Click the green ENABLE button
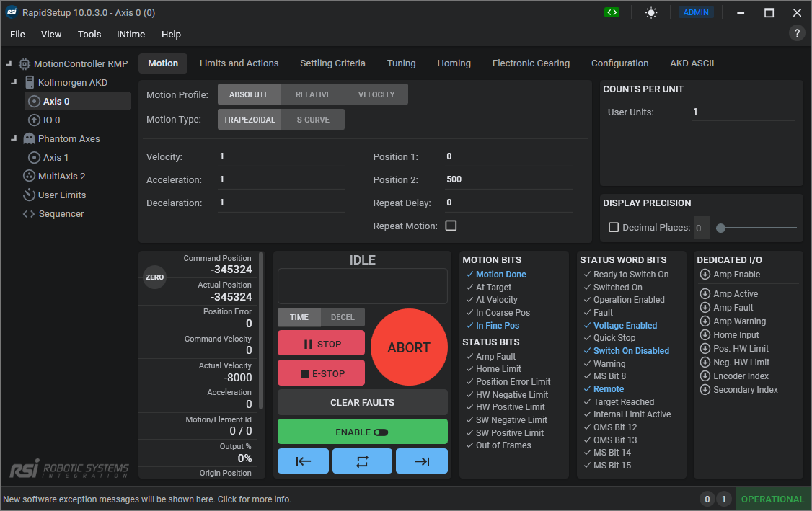Screen dimensions: 812x511 (x=363, y=432)
